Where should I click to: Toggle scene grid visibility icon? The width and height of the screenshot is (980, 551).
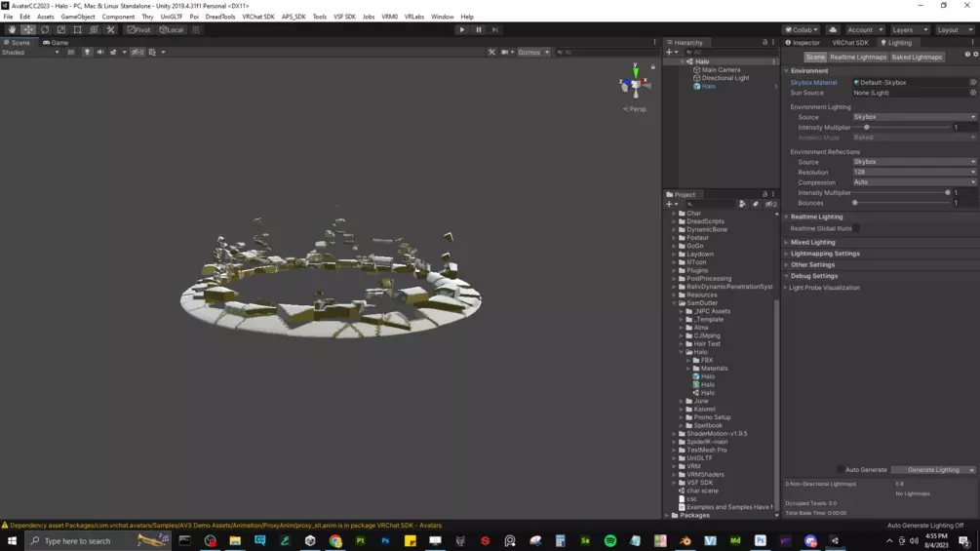coord(152,53)
